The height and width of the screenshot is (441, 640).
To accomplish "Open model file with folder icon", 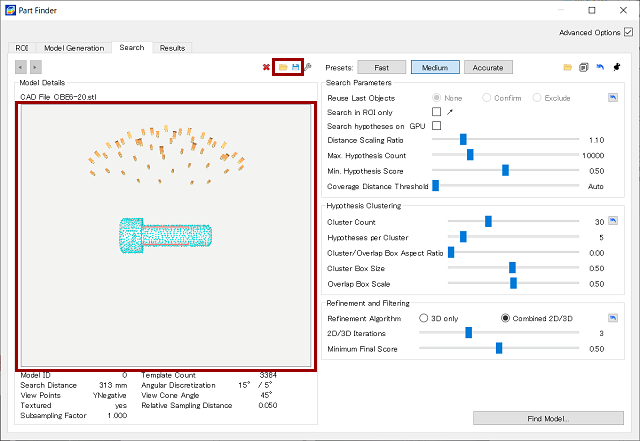I will [283, 67].
